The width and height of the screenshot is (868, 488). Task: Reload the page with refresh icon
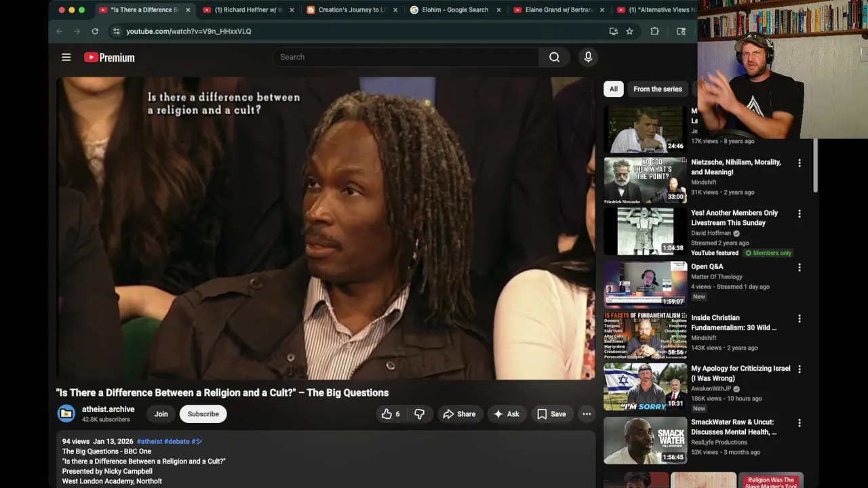tap(95, 31)
